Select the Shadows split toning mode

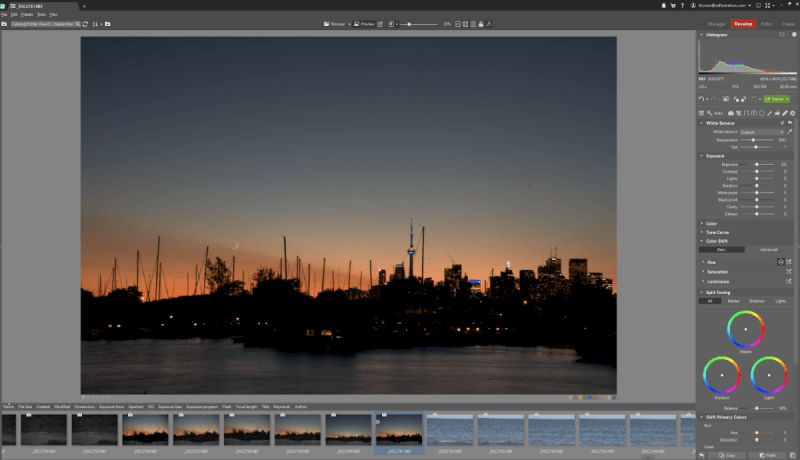pos(758,300)
